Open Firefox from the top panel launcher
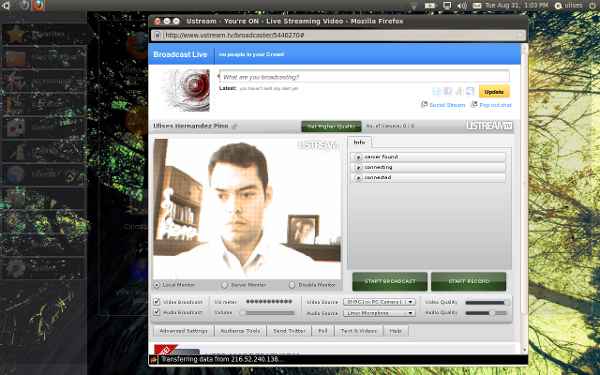The width and height of the screenshot is (600, 375). [38, 5]
